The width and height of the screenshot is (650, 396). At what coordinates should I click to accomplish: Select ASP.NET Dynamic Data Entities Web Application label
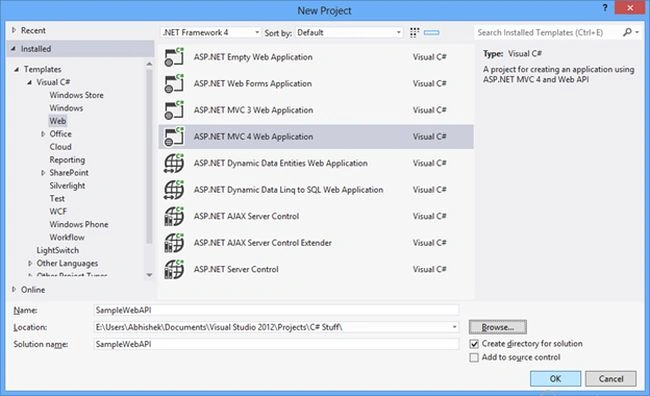(281, 163)
